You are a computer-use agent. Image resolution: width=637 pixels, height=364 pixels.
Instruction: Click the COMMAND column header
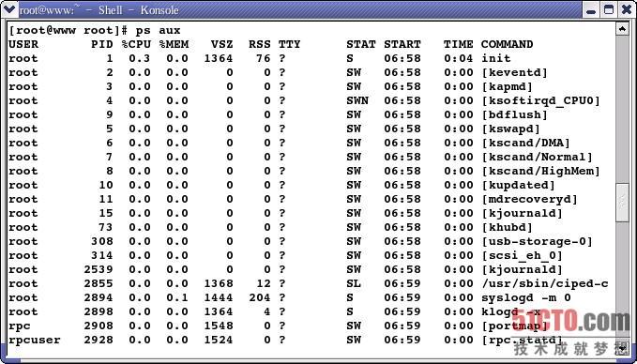click(507, 44)
